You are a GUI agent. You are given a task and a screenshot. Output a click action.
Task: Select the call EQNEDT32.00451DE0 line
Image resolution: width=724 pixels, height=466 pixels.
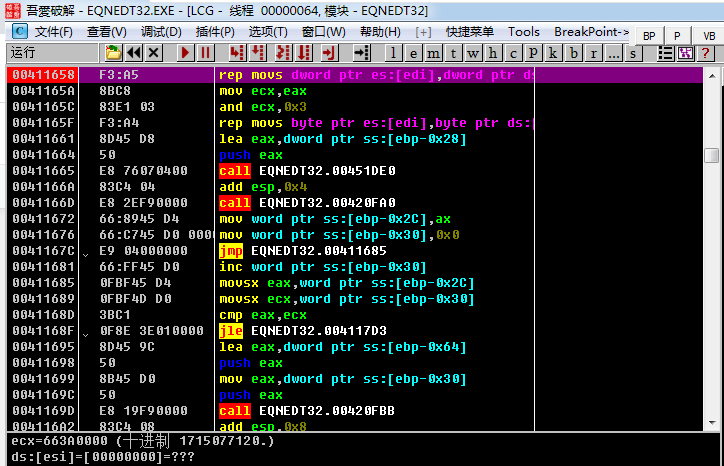[x=308, y=171]
